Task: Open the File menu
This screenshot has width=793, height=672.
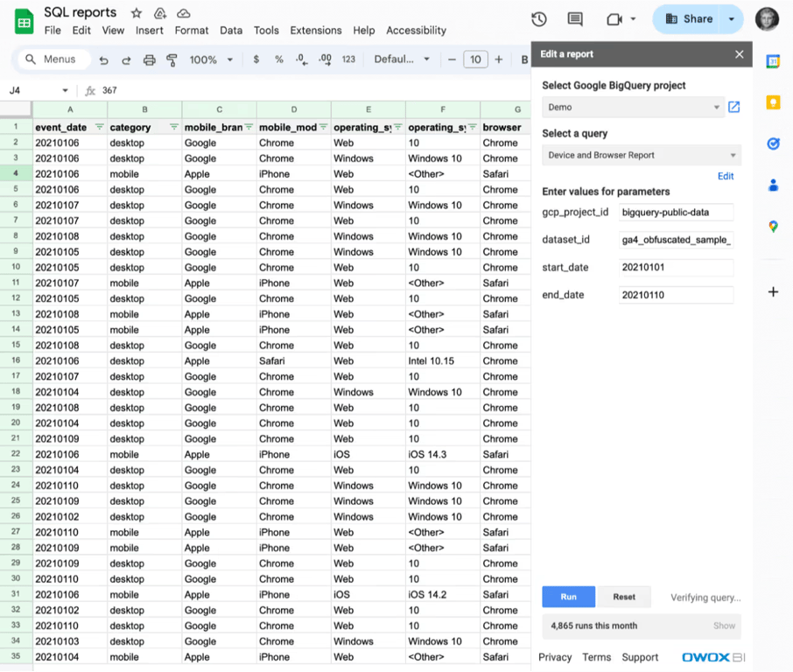Action: 53,31
